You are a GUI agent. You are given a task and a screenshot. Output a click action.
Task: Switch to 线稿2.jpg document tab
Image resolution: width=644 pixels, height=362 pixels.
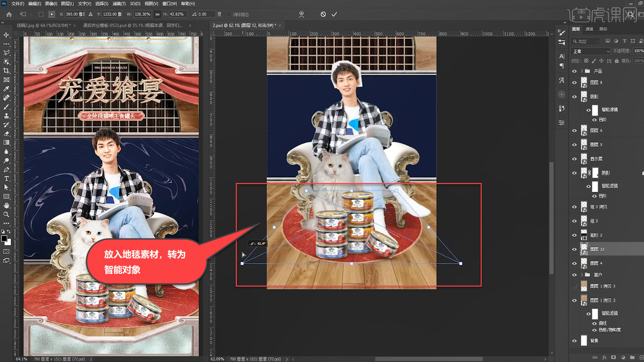[x=42, y=25]
